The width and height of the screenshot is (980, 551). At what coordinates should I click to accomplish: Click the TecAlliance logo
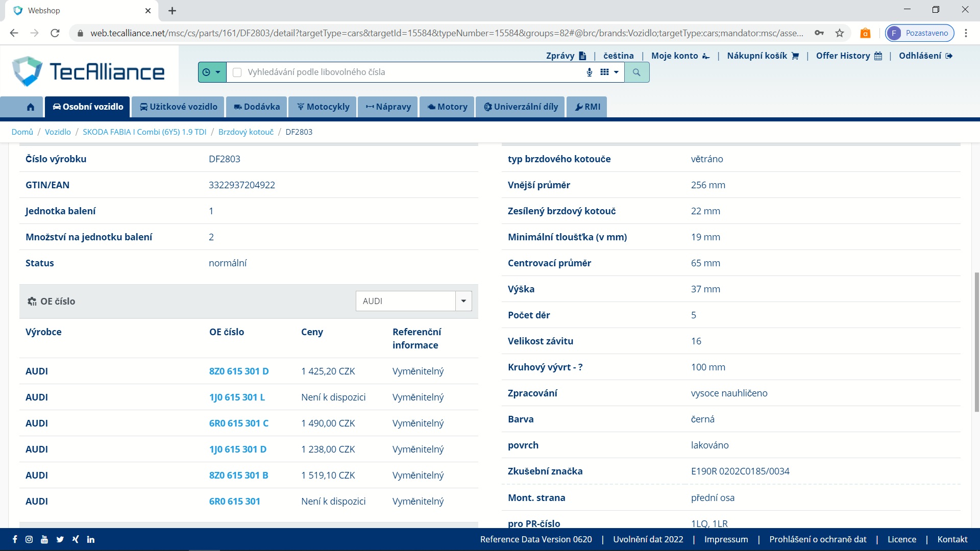[88, 71]
